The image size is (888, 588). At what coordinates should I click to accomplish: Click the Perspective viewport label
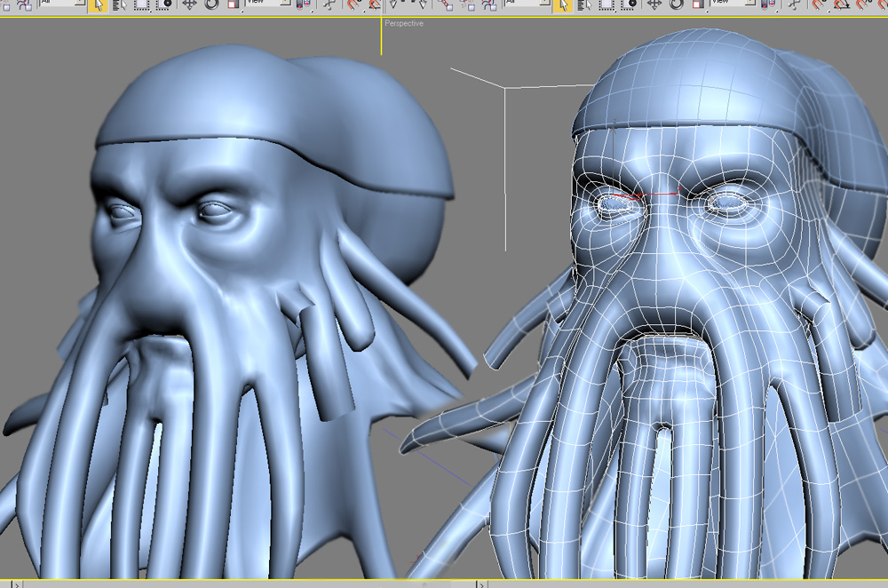point(404,23)
